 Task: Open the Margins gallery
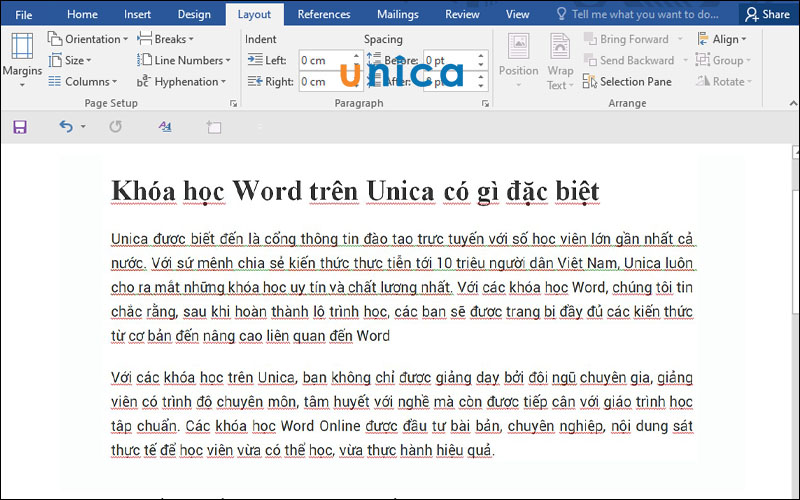pos(22,60)
